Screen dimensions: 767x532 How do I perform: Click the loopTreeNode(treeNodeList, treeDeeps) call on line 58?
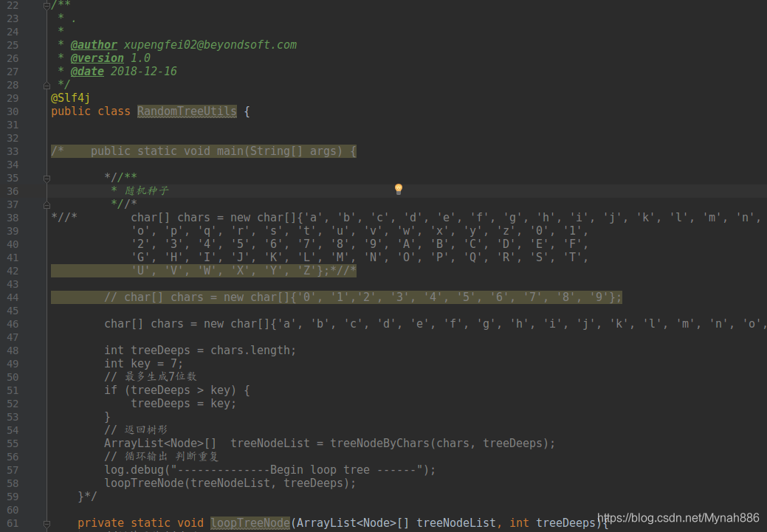[230, 483]
